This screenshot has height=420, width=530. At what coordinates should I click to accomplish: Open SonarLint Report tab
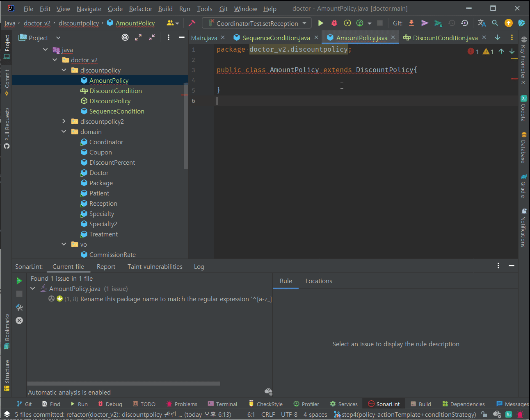pos(106,266)
